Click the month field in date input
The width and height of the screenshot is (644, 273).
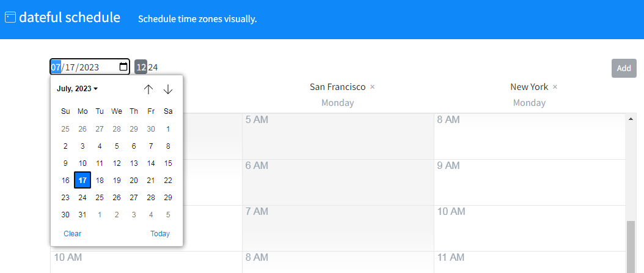click(56, 67)
